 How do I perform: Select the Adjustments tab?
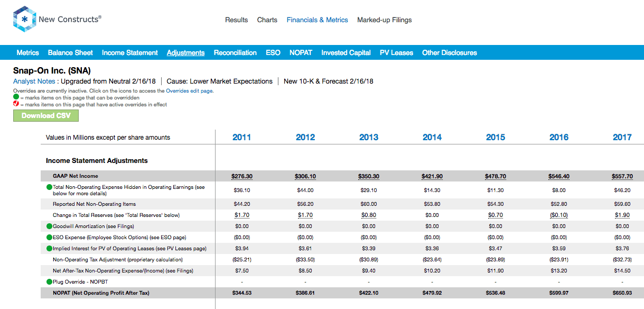[185, 53]
